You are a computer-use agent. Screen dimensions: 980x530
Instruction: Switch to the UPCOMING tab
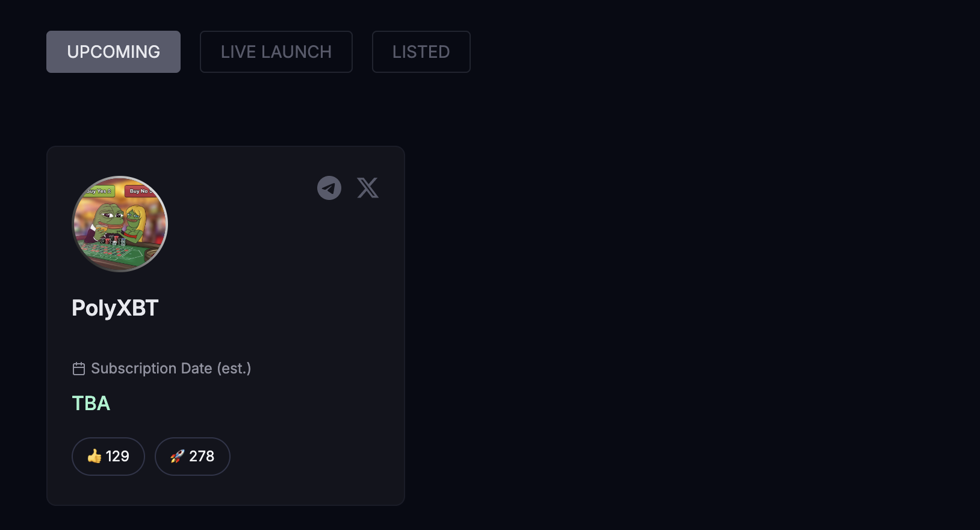(113, 52)
